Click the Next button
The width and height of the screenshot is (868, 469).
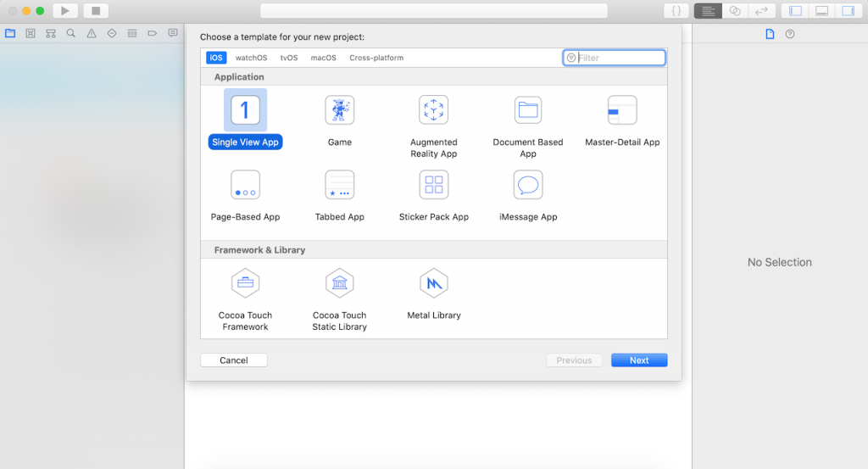click(x=639, y=360)
